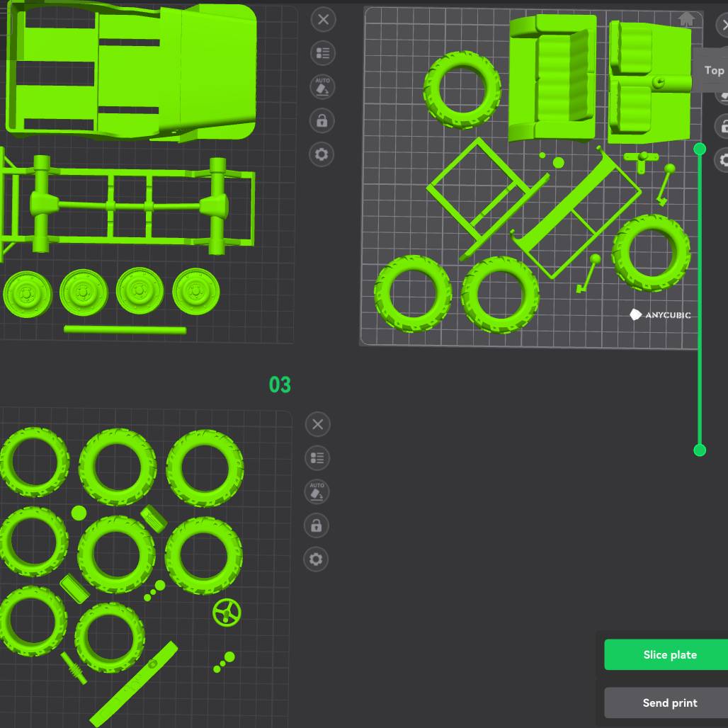
Task: Remove the plate holding the car body
Action: [323, 20]
